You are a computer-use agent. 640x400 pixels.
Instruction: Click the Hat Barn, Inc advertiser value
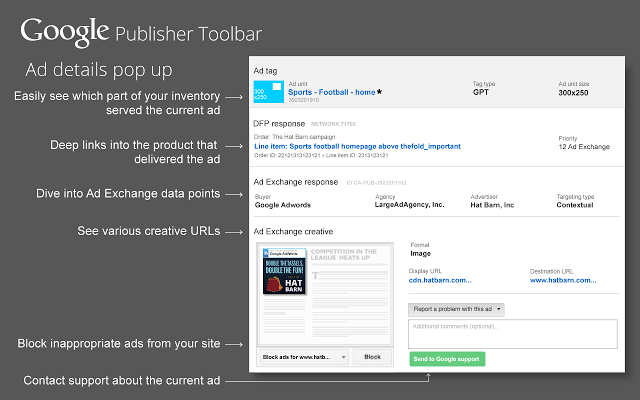[x=492, y=205]
